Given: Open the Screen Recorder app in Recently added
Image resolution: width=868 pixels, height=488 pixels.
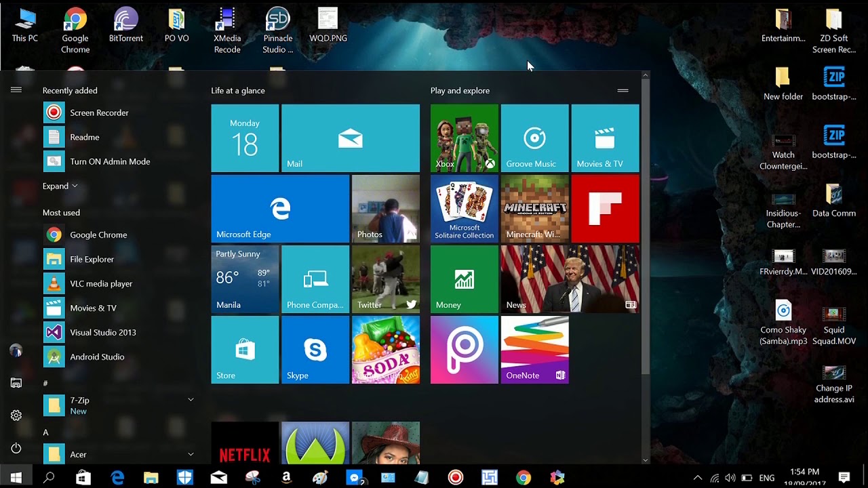Looking at the screenshot, I should 119,113.
